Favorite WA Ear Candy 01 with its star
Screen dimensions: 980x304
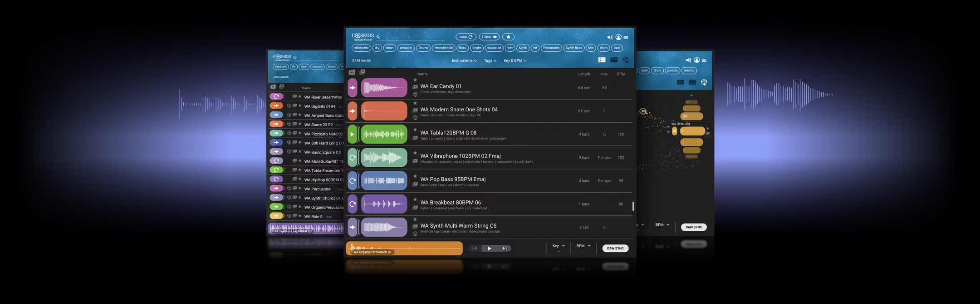coord(415,80)
